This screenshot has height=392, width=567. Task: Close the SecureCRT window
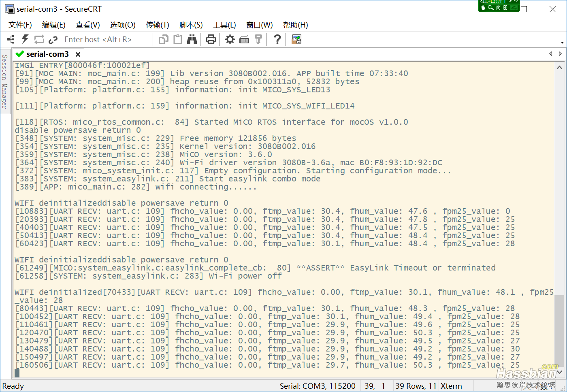pyautogui.click(x=552, y=9)
